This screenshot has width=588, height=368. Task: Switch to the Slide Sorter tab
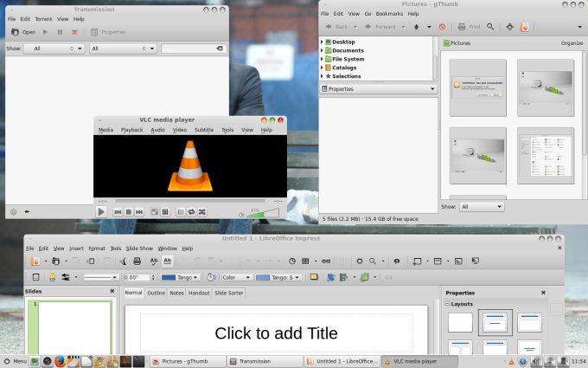click(228, 293)
